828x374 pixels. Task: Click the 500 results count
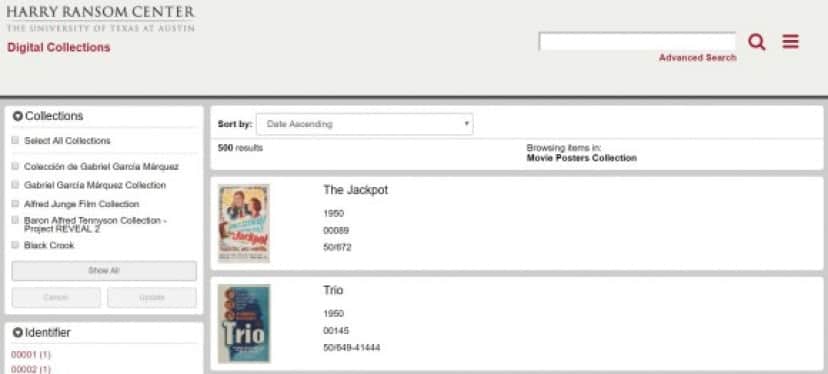[x=240, y=148]
